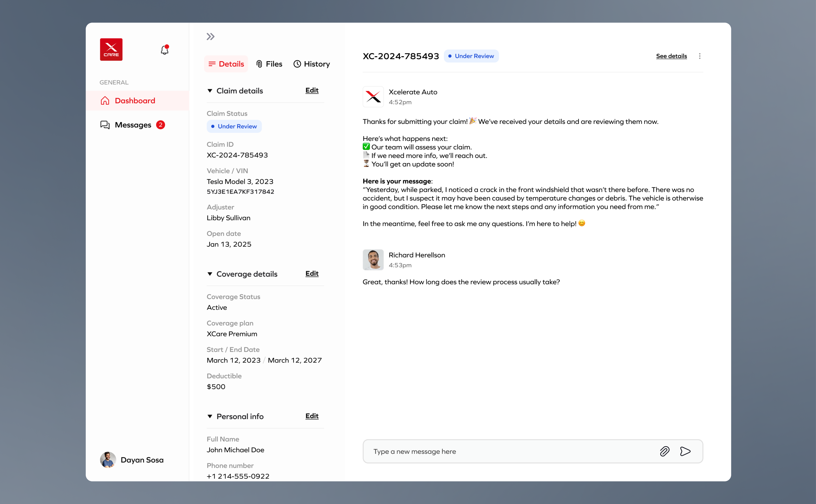Click the full name John Michael Doe
The image size is (816, 504).
point(235,450)
